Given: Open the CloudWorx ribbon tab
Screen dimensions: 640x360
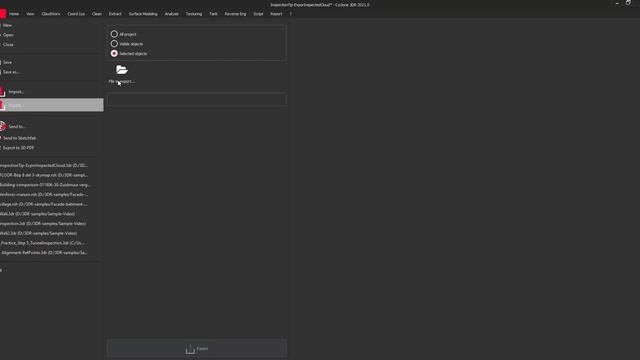Looking at the screenshot, I should (x=51, y=14).
